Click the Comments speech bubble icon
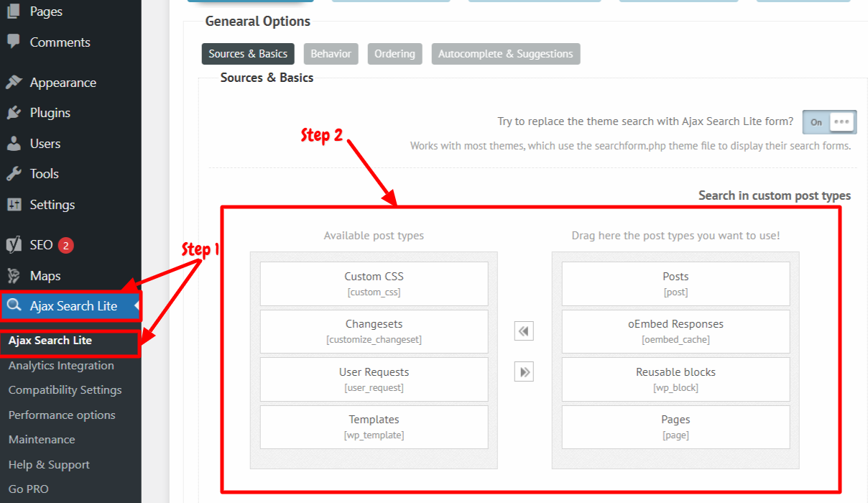The width and height of the screenshot is (868, 503). click(14, 42)
